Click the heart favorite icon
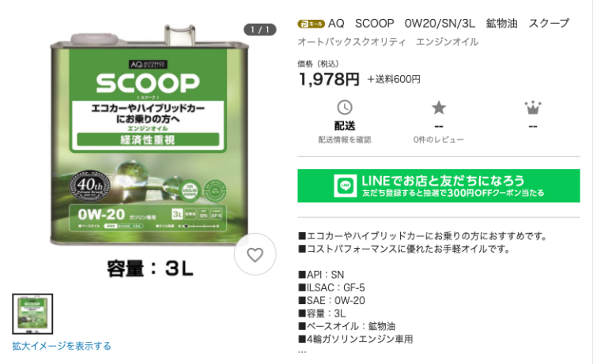 click(255, 254)
